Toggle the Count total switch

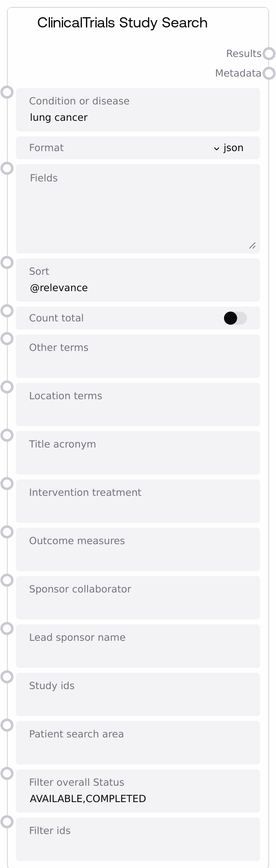pos(235,318)
